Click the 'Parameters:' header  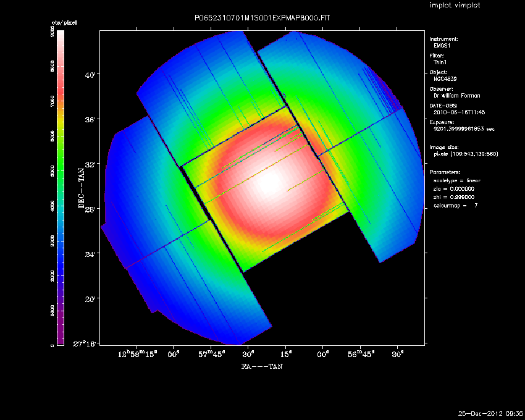pos(445,172)
